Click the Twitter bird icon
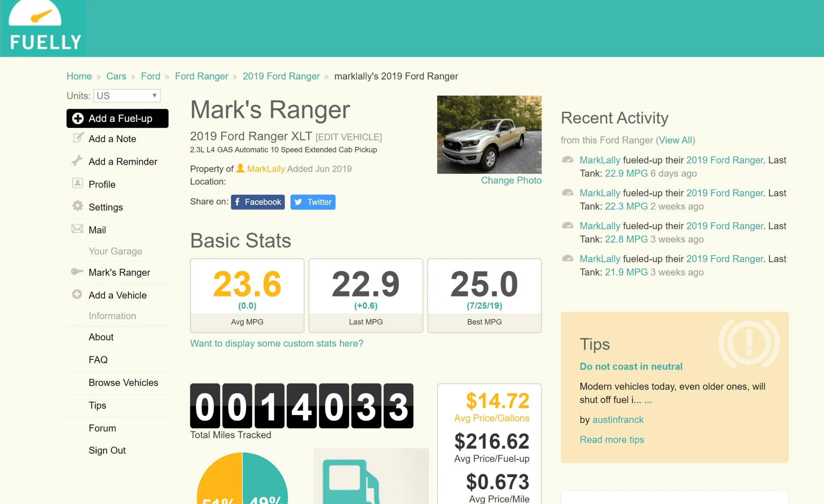Screen dimensions: 824x504 tap(298, 202)
